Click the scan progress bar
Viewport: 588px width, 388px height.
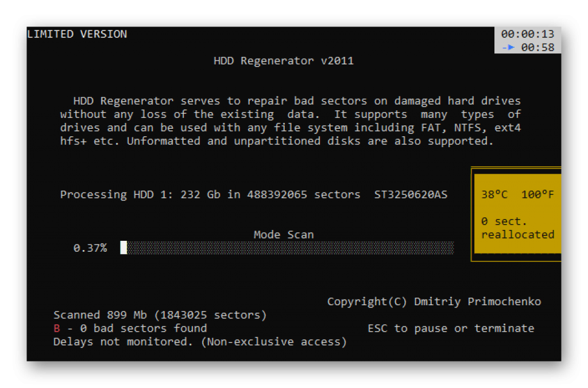pos(287,248)
